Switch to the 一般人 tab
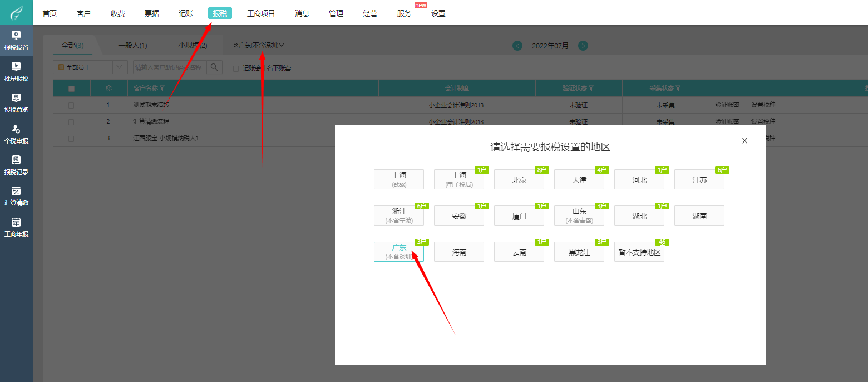The height and width of the screenshot is (382, 868). pyautogui.click(x=132, y=46)
